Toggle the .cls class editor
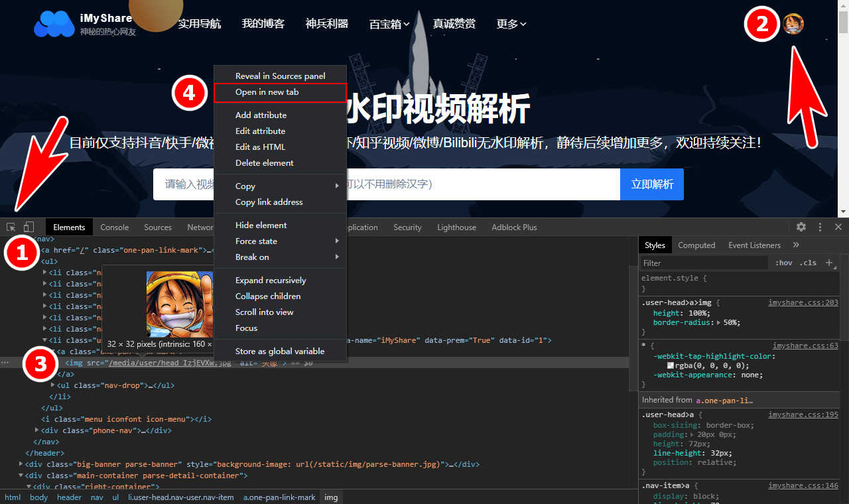 [808, 263]
